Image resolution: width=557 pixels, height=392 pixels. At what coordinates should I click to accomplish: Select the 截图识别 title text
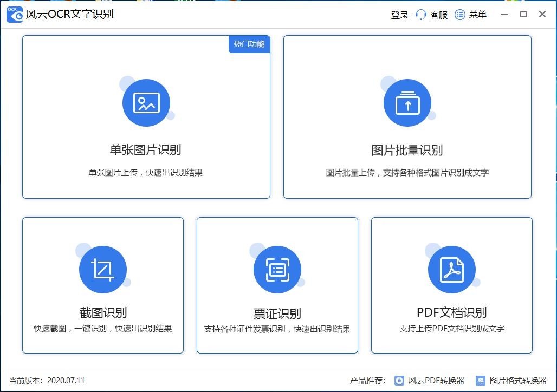[x=103, y=312]
